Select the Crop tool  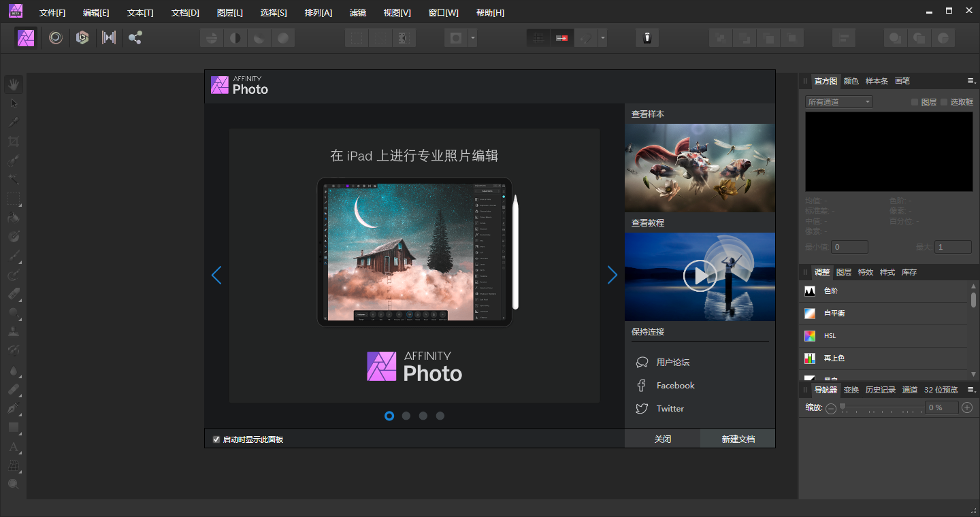tap(14, 141)
